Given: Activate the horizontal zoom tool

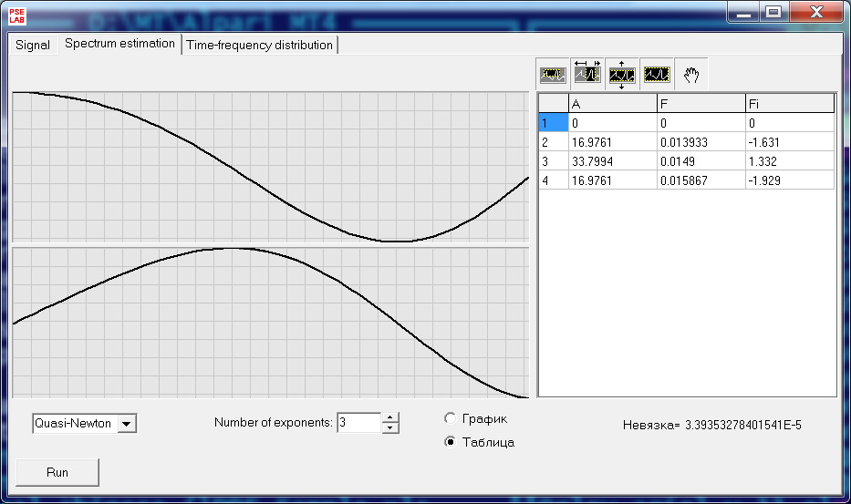Looking at the screenshot, I should coord(587,75).
